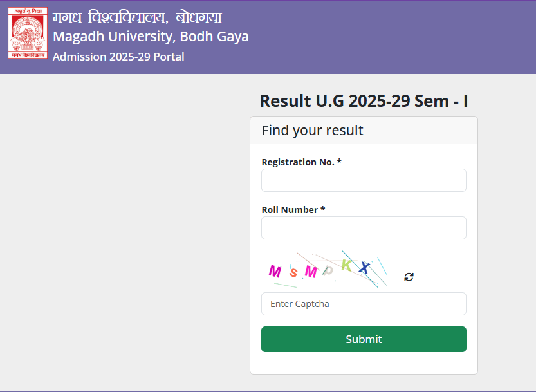This screenshot has height=392, width=536.
Task: Click the Enter Captcha text box
Action: click(x=363, y=304)
